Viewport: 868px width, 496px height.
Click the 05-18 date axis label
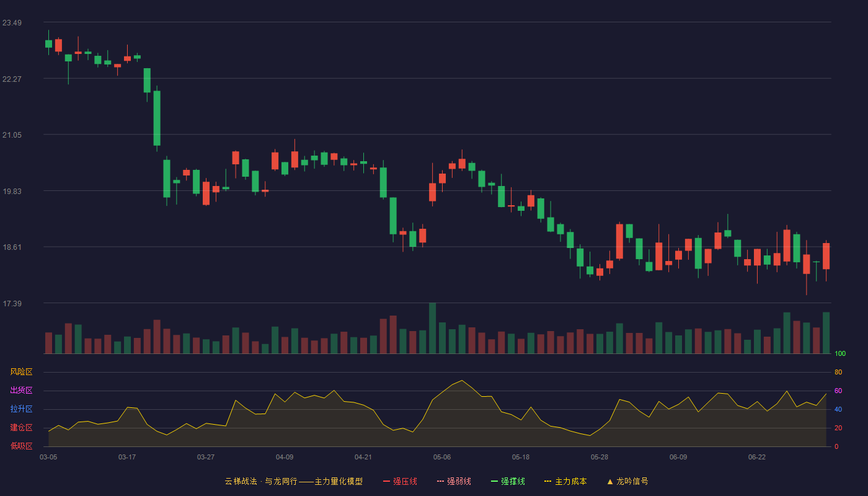[x=521, y=457]
